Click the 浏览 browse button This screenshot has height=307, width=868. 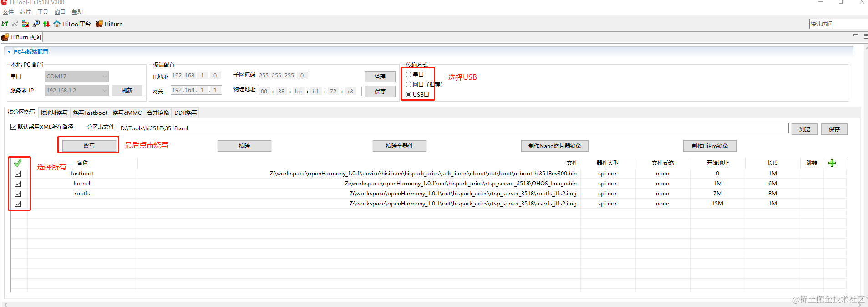pyautogui.click(x=805, y=129)
